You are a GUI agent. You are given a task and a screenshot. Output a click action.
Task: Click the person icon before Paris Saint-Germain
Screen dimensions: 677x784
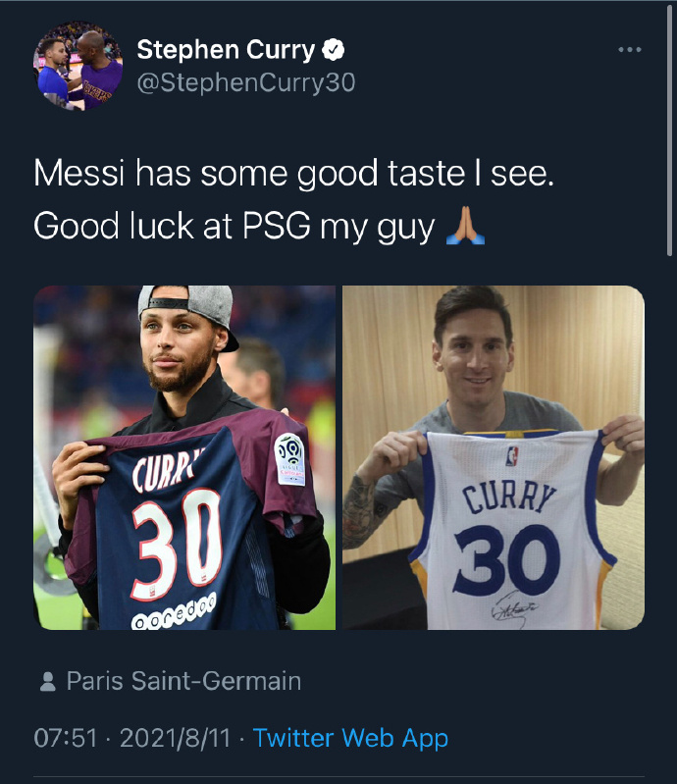coord(46,681)
